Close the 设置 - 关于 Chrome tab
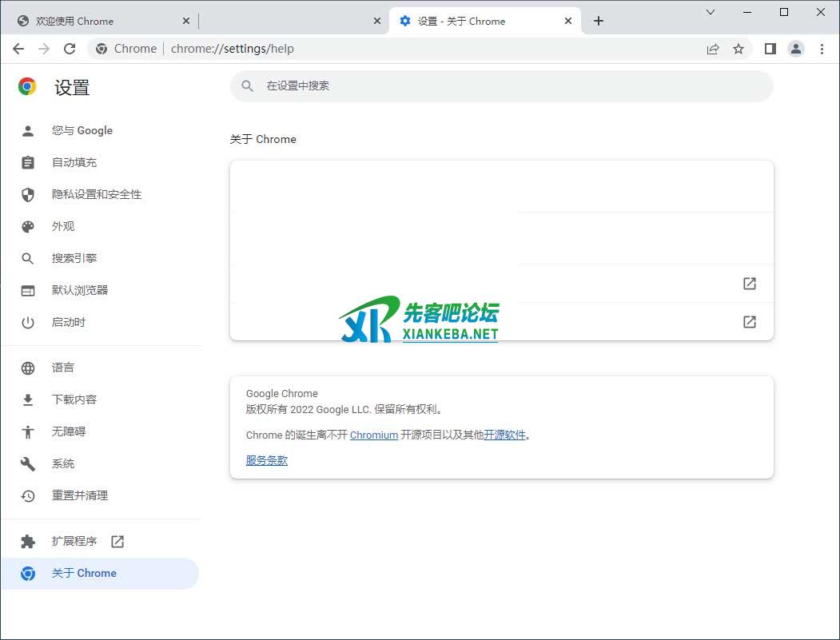Image resolution: width=840 pixels, height=640 pixels. point(569,21)
